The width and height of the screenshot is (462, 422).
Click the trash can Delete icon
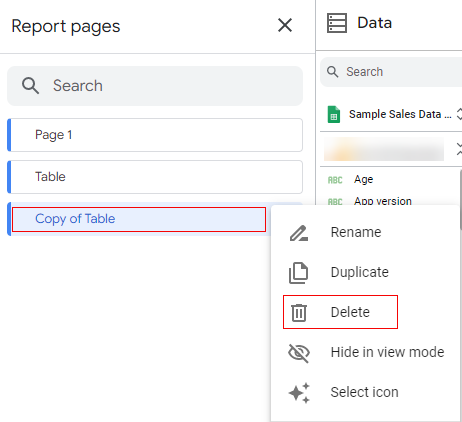[x=299, y=313]
